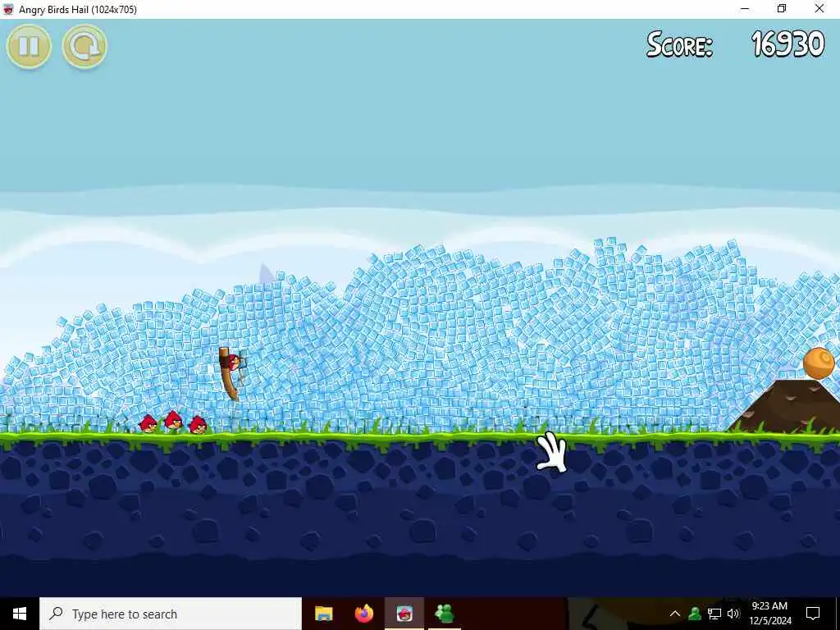
Task: Open network settings tray icon
Action: pos(714,614)
